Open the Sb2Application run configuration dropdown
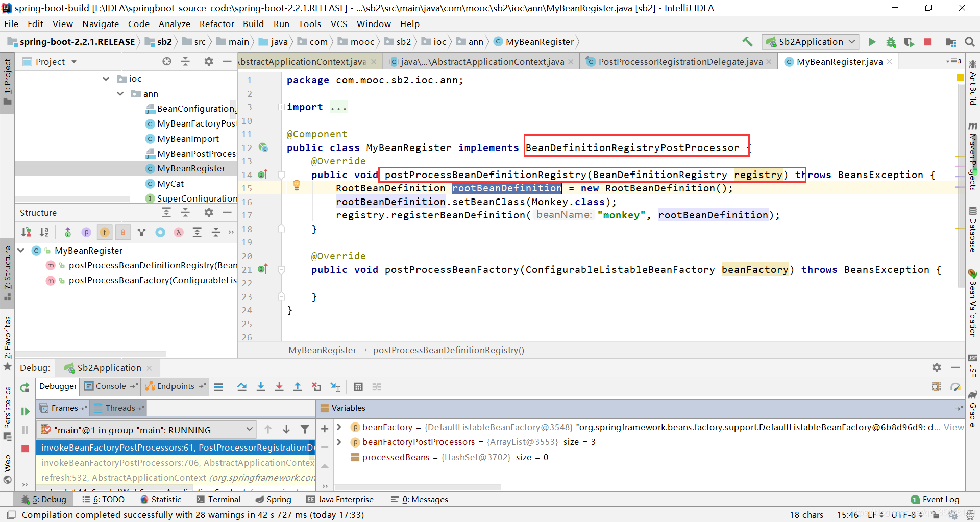The width and height of the screenshot is (980, 522). 811,42
